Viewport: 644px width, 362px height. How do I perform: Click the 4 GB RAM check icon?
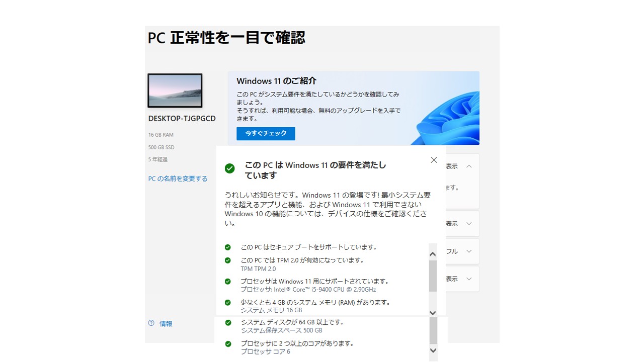(x=228, y=303)
